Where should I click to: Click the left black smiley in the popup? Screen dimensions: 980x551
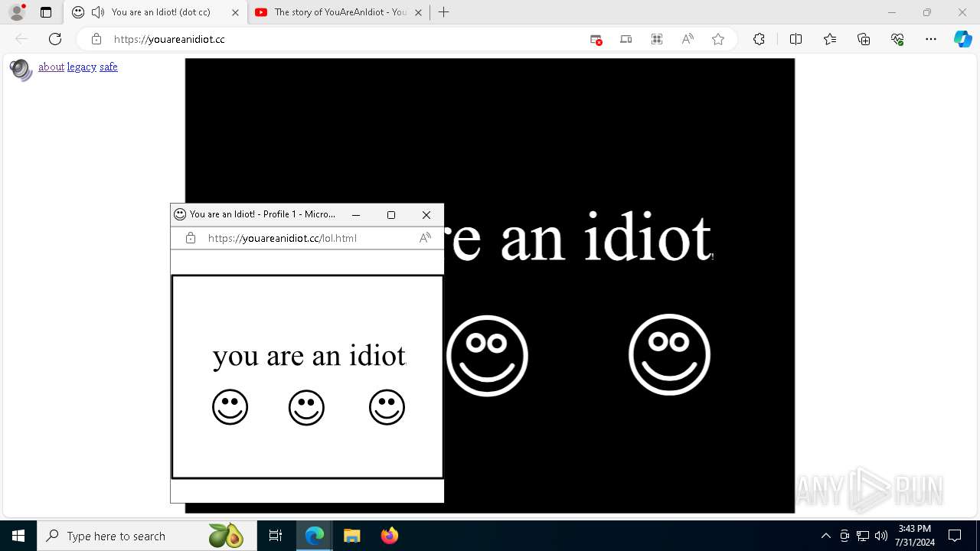pyautogui.click(x=230, y=407)
